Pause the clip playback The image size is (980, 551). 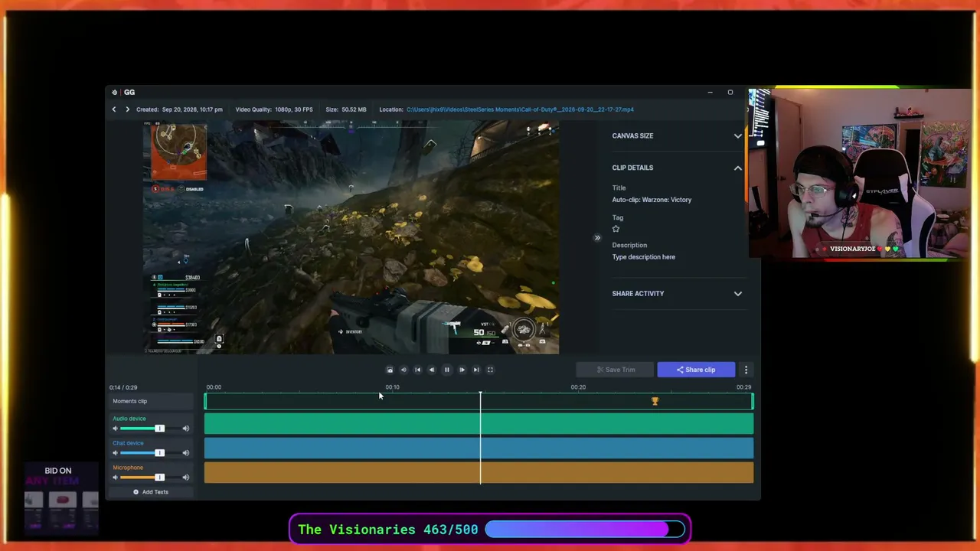tap(447, 370)
